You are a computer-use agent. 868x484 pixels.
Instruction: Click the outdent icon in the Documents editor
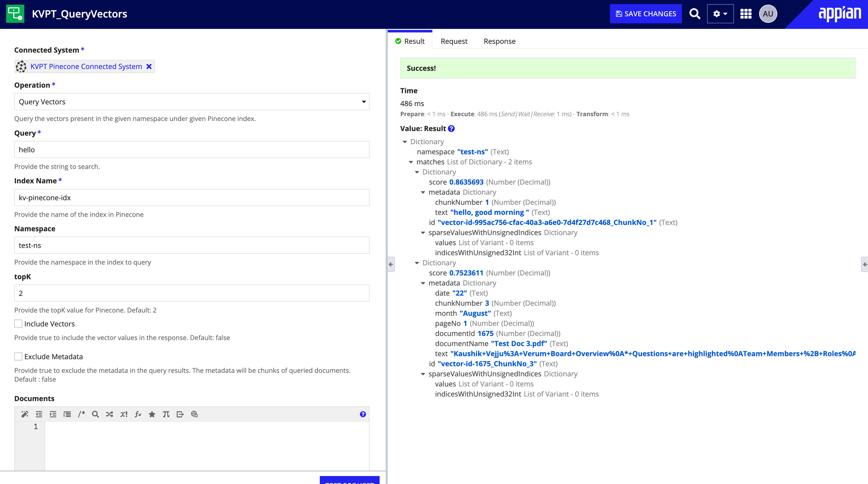coord(39,414)
